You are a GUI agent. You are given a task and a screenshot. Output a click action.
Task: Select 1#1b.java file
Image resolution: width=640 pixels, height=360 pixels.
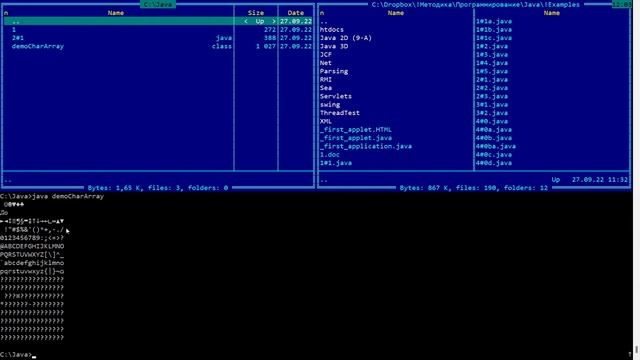tap(494, 30)
